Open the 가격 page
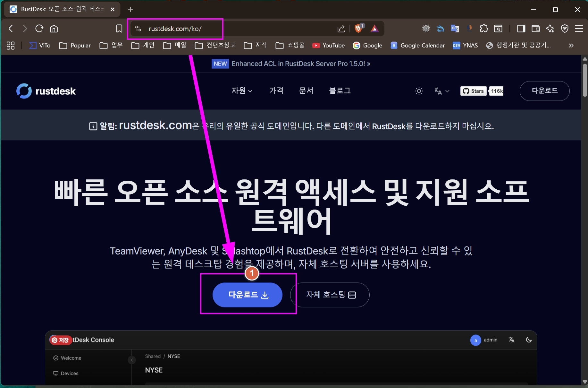This screenshot has width=588, height=388. [276, 91]
